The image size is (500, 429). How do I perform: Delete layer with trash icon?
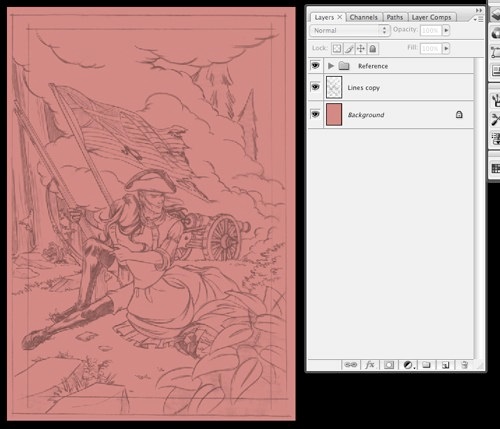(465, 365)
